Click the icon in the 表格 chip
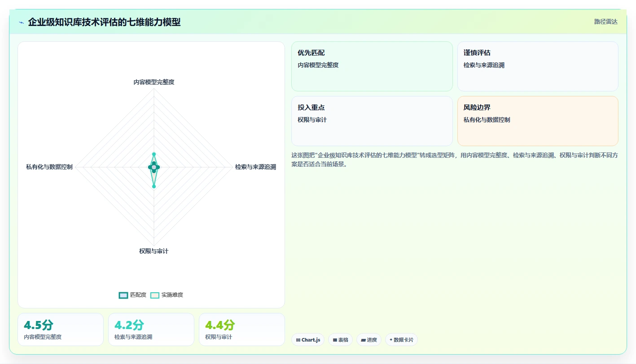Screen dimensions: 636x364 pos(335,340)
